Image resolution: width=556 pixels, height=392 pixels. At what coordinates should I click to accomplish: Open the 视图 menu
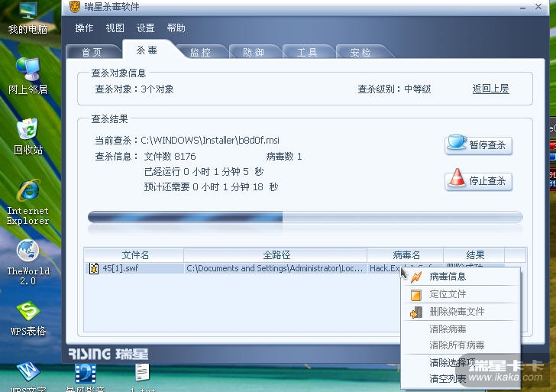[x=115, y=28]
